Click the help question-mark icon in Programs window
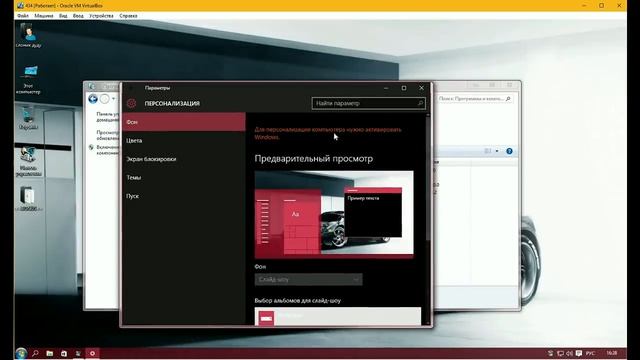The height and width of the screenshot is (360, 640). click(x=509, y=151)
